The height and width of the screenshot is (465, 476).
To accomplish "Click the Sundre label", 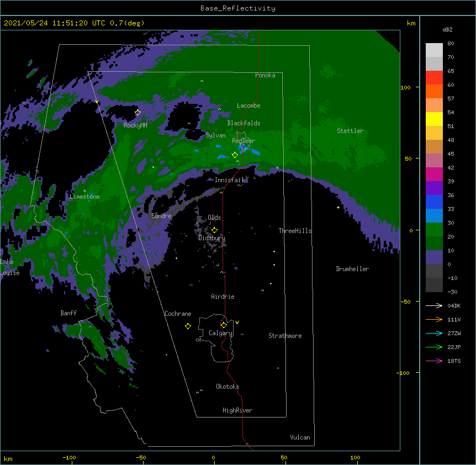I will click(x=161, y=216).
